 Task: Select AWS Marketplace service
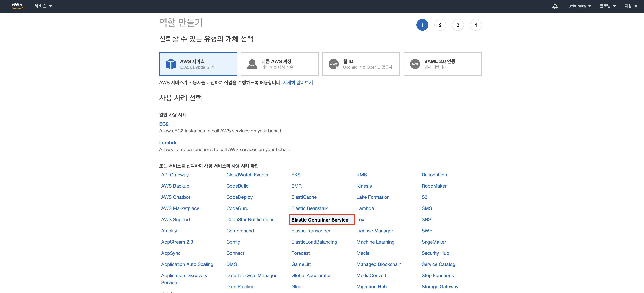pyautogui.click(x=180, y=208)
